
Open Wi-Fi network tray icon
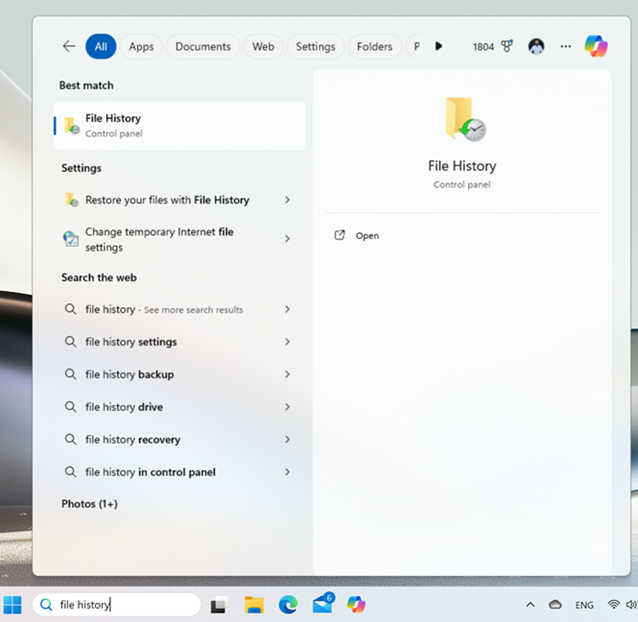coord(613,605)
